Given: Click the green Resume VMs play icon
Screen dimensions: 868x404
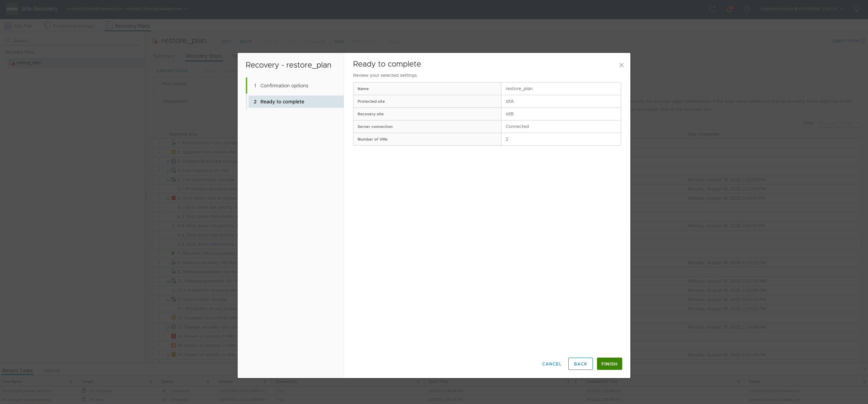Looking at the screenshot, I should (x=174, y=253).
